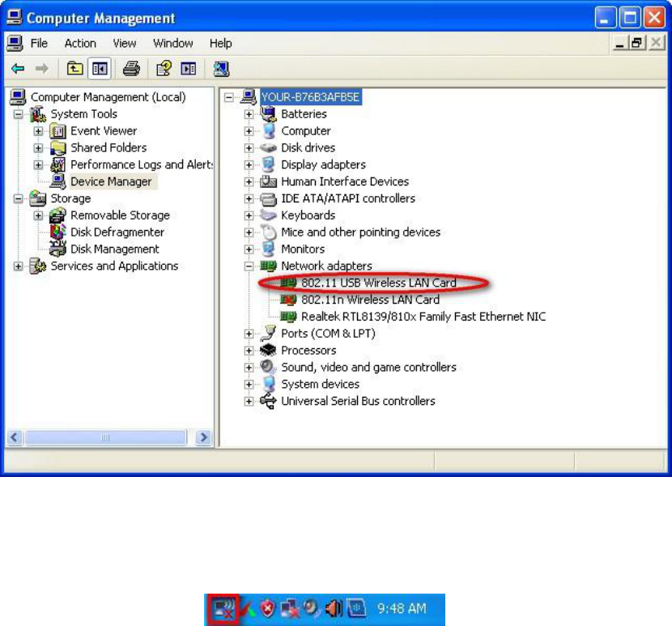The height and width of the screenshot is (626, 672).
Task: Click the Forward arrow toolbar button
Action: click(x=41, y=69)
